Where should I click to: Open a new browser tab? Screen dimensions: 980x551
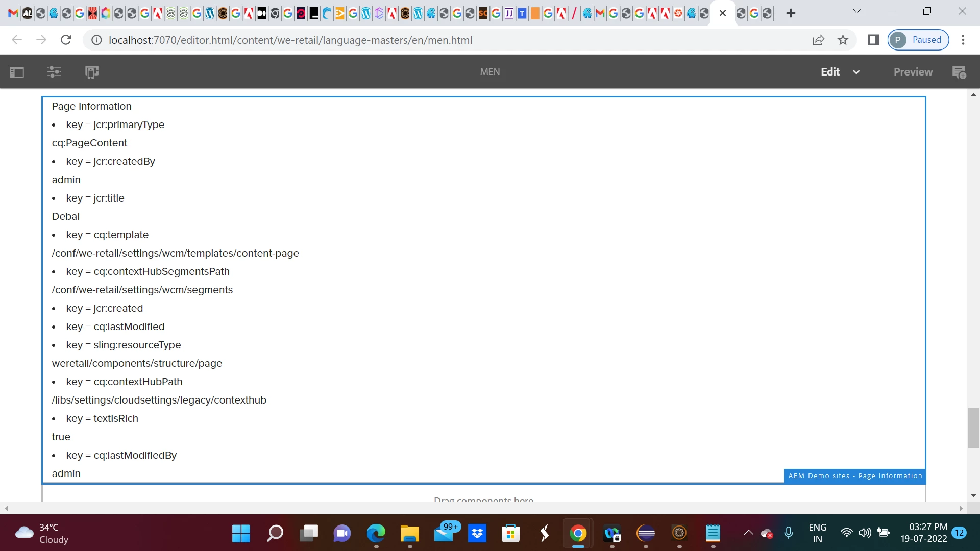(x=791, y=13)
